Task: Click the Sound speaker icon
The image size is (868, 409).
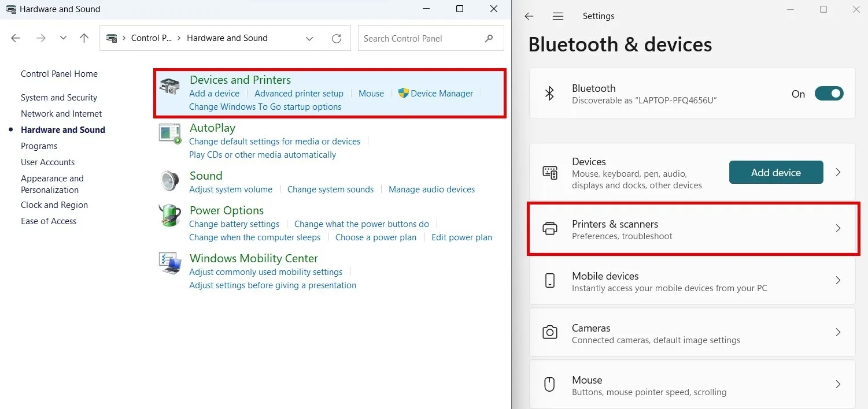Action: coord(169,181)
